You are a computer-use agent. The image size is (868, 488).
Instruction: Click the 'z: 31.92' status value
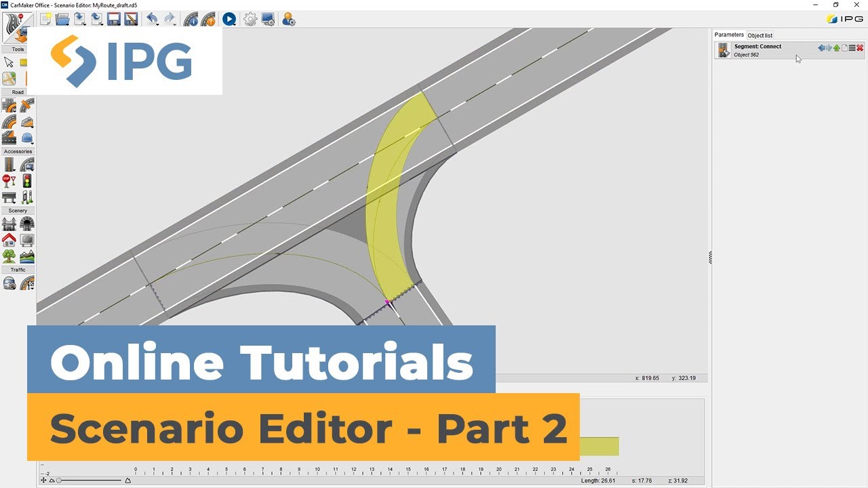click(677, 481)
